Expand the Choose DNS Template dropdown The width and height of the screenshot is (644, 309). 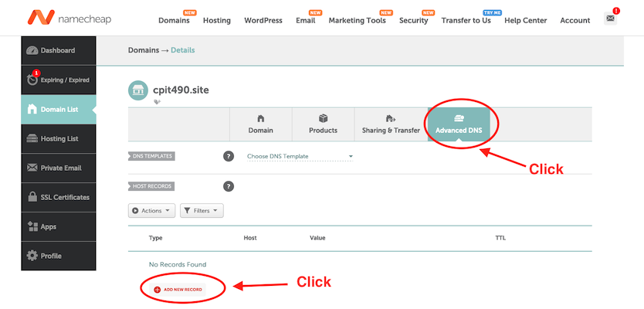pos(300,157)
